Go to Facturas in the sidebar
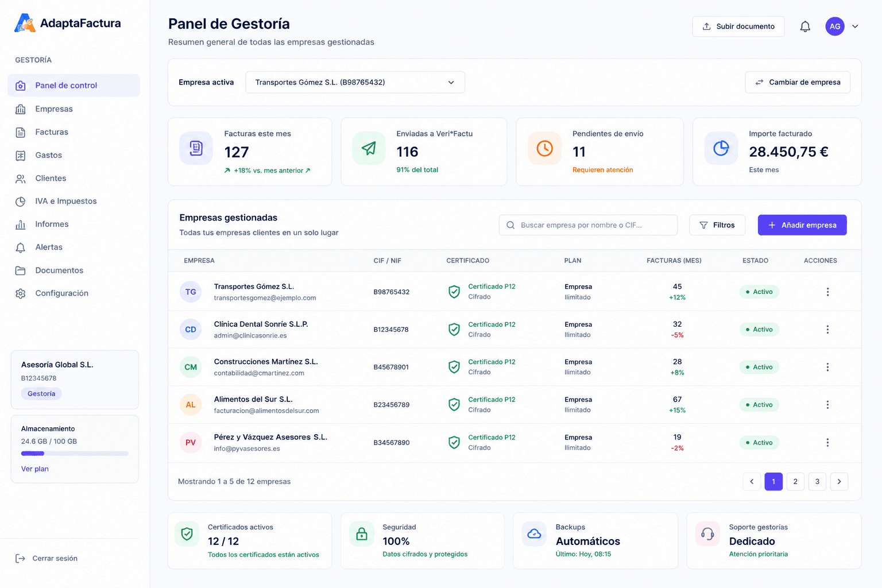The image size is (882, 588). click(x=73, y=132)
